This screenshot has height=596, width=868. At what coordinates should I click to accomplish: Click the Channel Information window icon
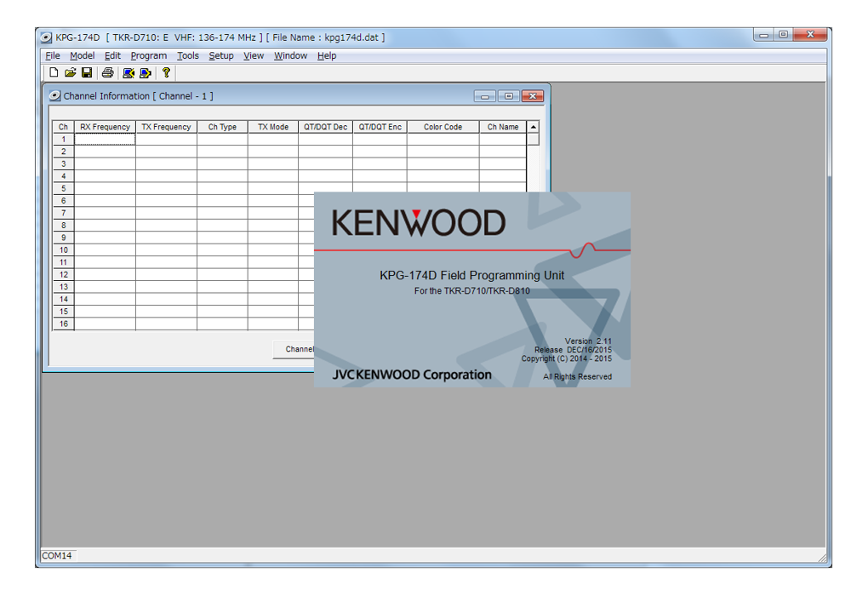click(56, 95)
